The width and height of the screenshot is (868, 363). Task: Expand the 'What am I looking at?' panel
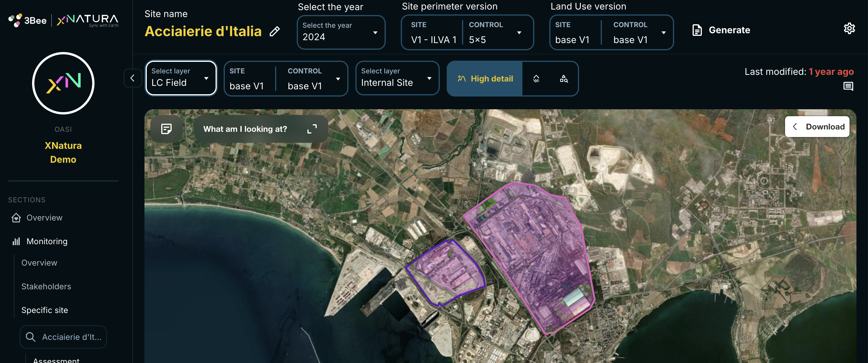312,129
